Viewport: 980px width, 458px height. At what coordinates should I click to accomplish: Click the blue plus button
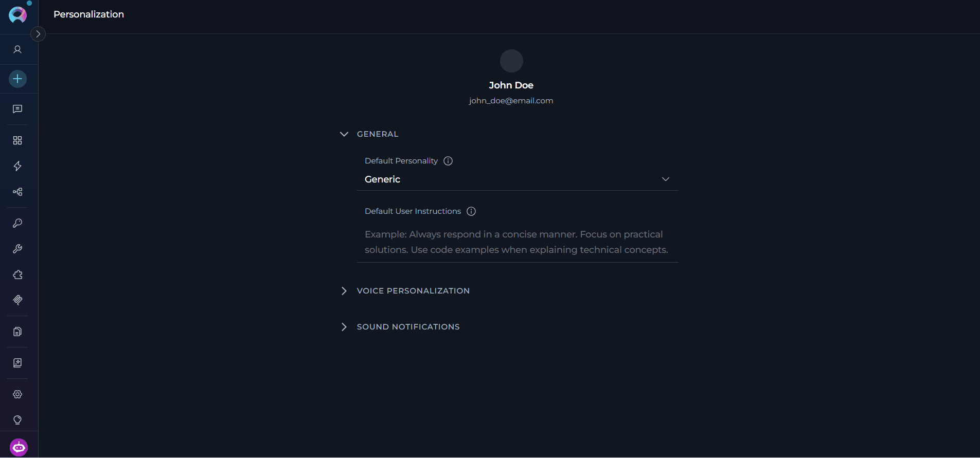click(x=17, y=79)
